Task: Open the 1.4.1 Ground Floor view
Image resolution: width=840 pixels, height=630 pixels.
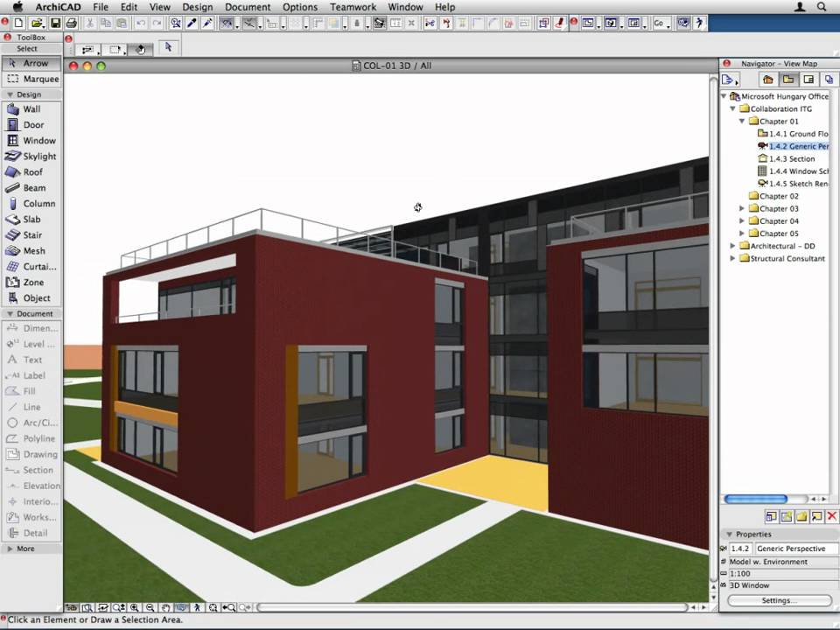Action: click(x=794, y=134)
